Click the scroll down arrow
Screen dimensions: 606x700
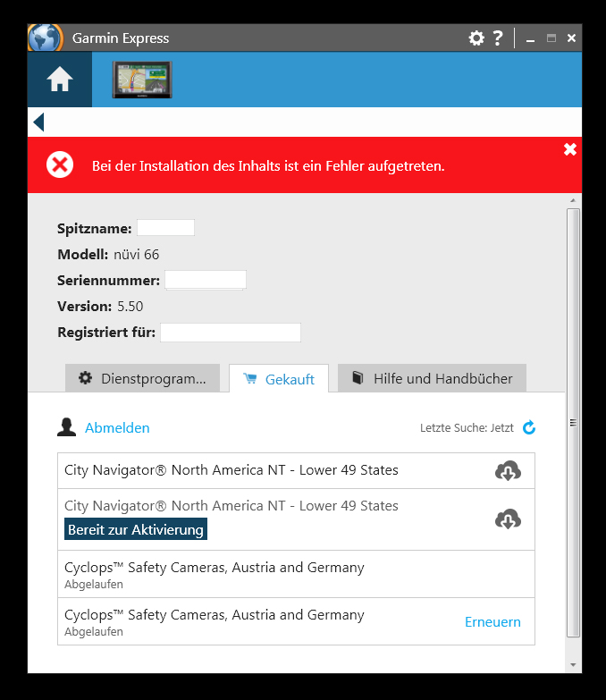click(573, 665)
